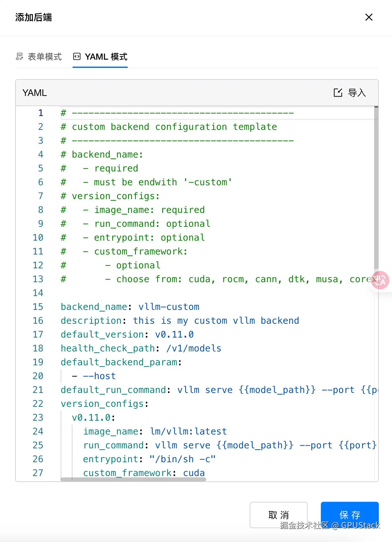
Task: Click line number 14 in the gutter
Action: 38,293
